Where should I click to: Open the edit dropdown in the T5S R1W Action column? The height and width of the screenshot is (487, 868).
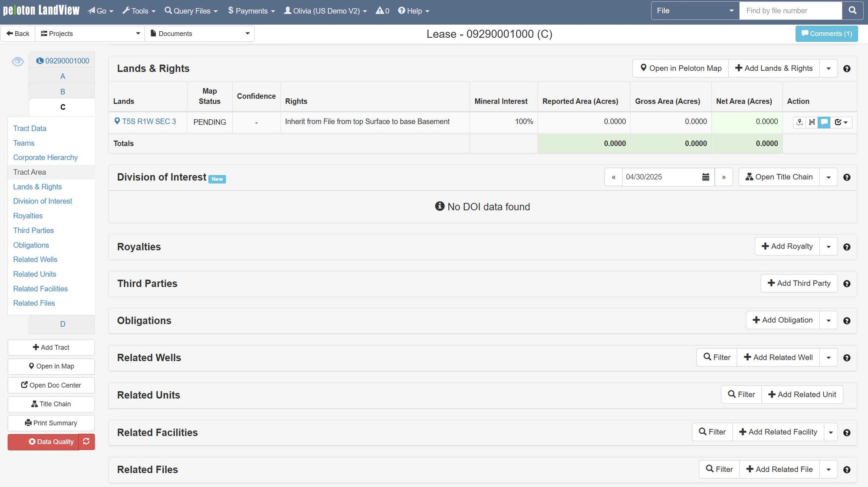tap(841, 122)
